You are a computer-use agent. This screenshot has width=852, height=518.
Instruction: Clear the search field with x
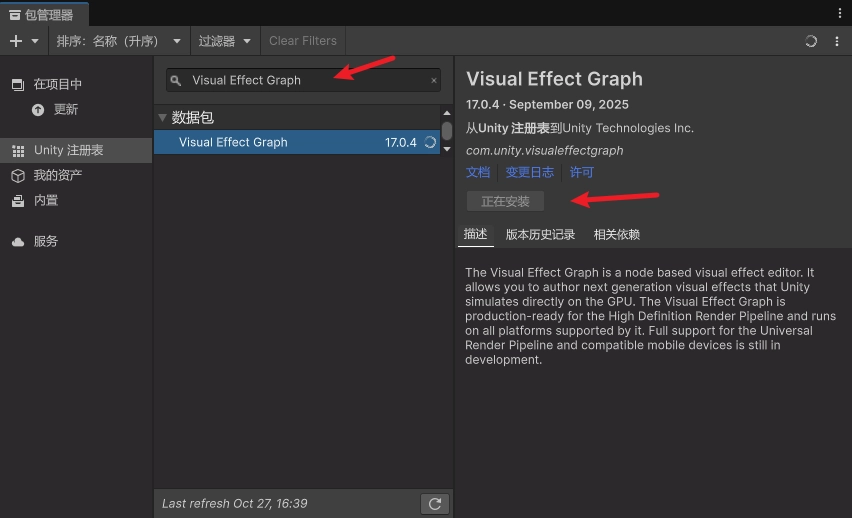tap(434, 80)
